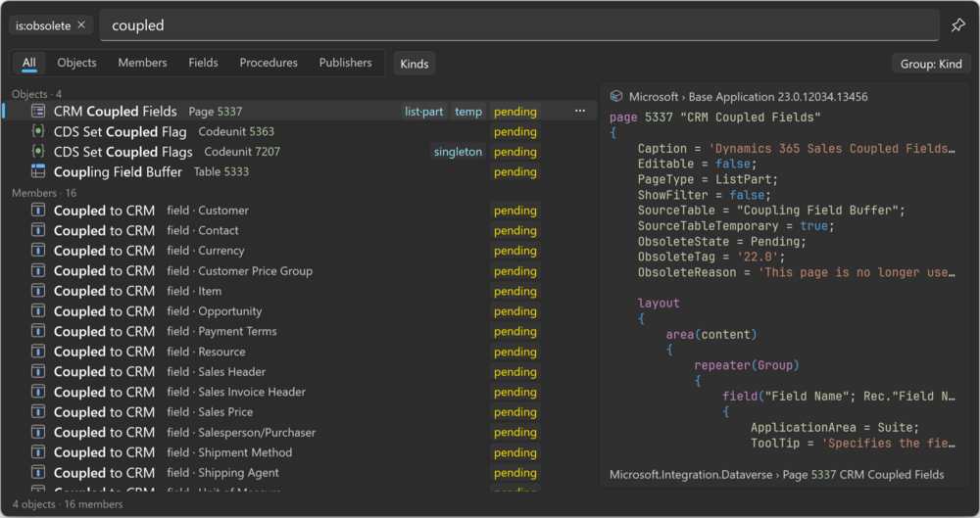This screenshot has height=518, width=980.
Task: Click the search field containing coupled
Action: pyautogui.click(x=518, y=25)
